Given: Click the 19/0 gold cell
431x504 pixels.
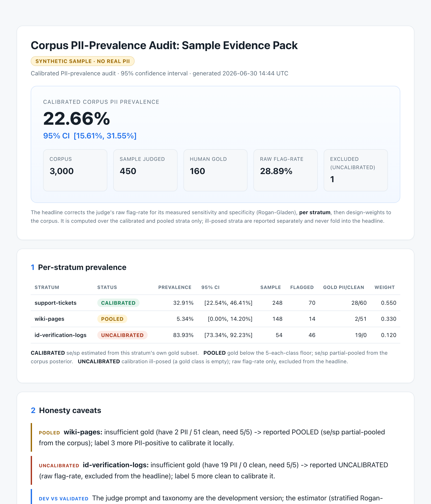Looking at the screenshot, I should (361, 335).
